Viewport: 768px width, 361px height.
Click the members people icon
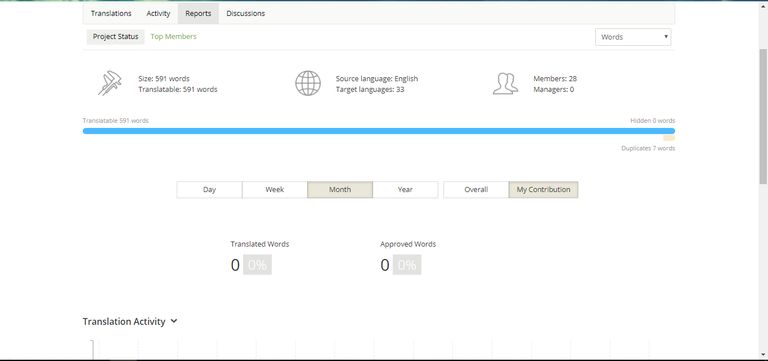coord(505,84)
